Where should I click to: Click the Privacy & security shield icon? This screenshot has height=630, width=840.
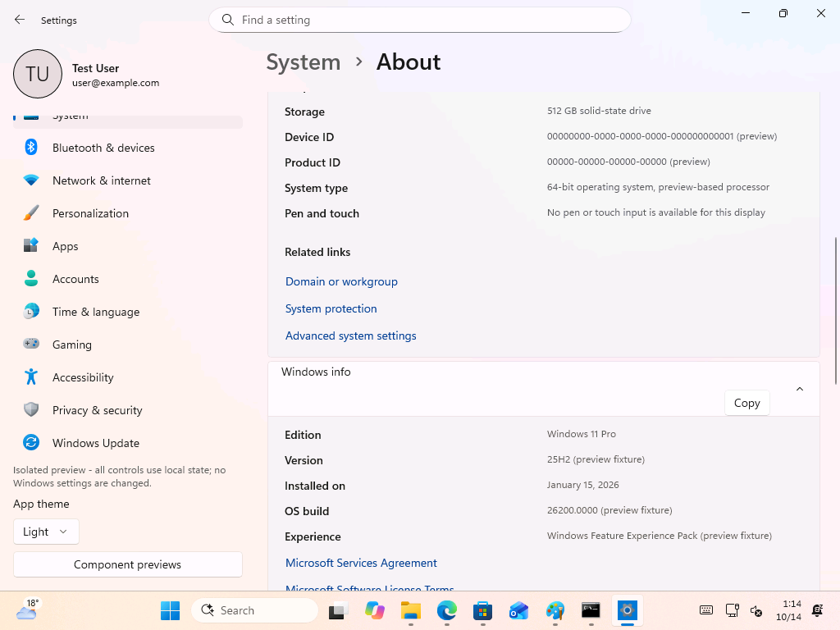(x=31, y=410)
